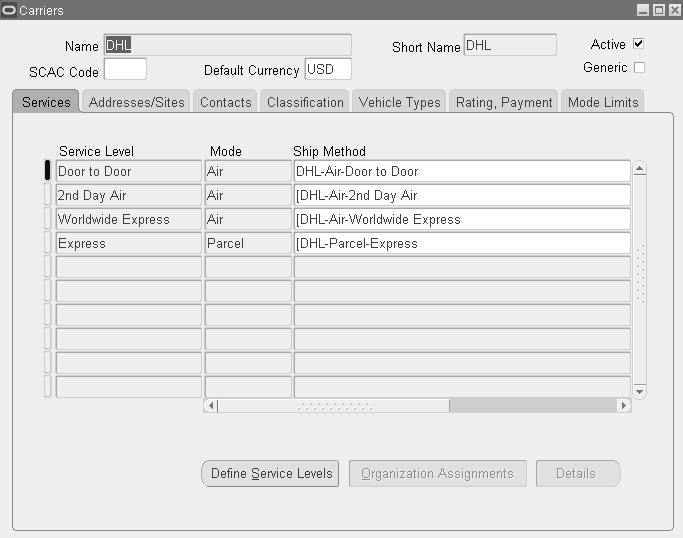Click the Details button
The width and height of the screenshot is (683, 538).
tap(578, 474)
